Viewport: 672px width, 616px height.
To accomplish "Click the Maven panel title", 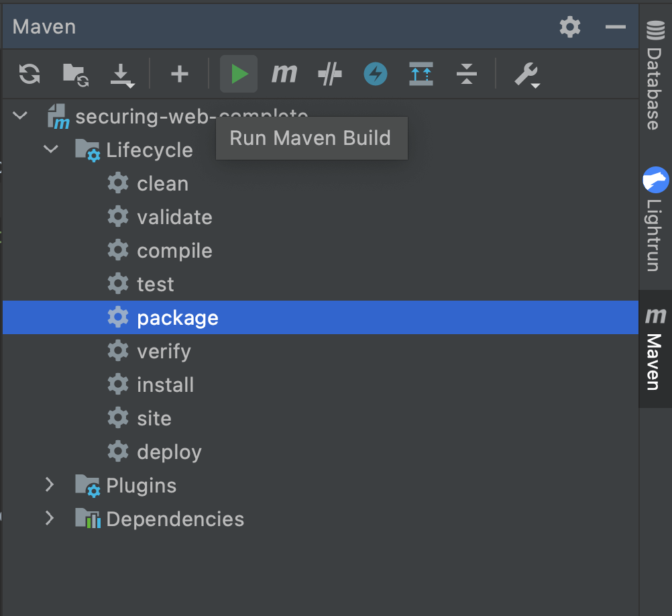I will coord(44,27).
